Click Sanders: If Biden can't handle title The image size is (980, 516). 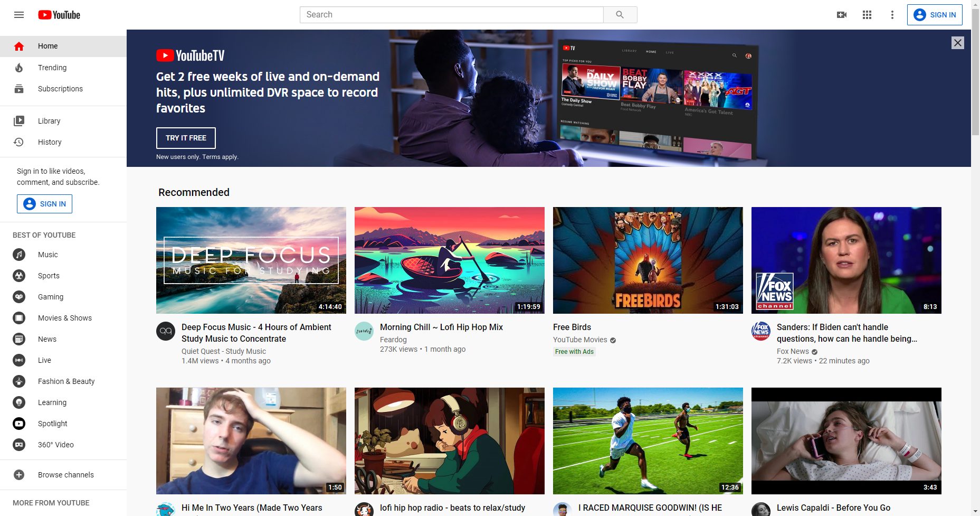point(847,333)
